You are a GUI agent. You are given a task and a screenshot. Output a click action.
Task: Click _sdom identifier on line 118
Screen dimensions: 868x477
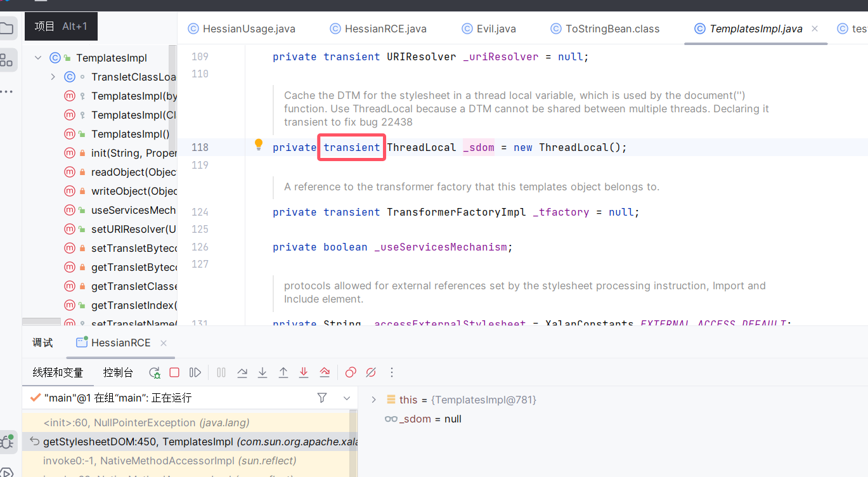pos(478,147)
